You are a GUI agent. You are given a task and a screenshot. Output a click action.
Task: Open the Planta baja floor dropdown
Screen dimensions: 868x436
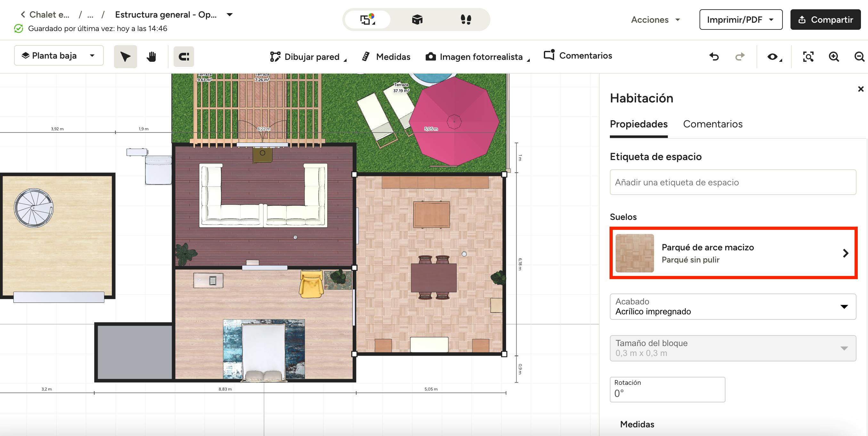click(x=59, y=56)
